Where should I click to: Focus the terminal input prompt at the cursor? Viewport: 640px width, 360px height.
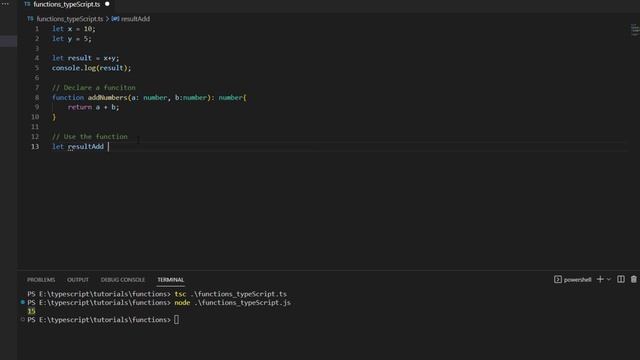[176, 320]
